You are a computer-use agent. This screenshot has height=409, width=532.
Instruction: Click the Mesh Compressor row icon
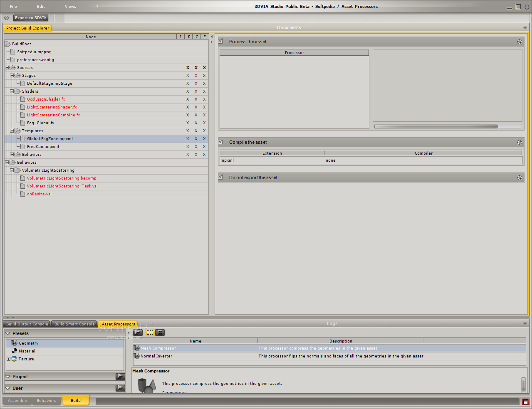(x=136, y=348)
